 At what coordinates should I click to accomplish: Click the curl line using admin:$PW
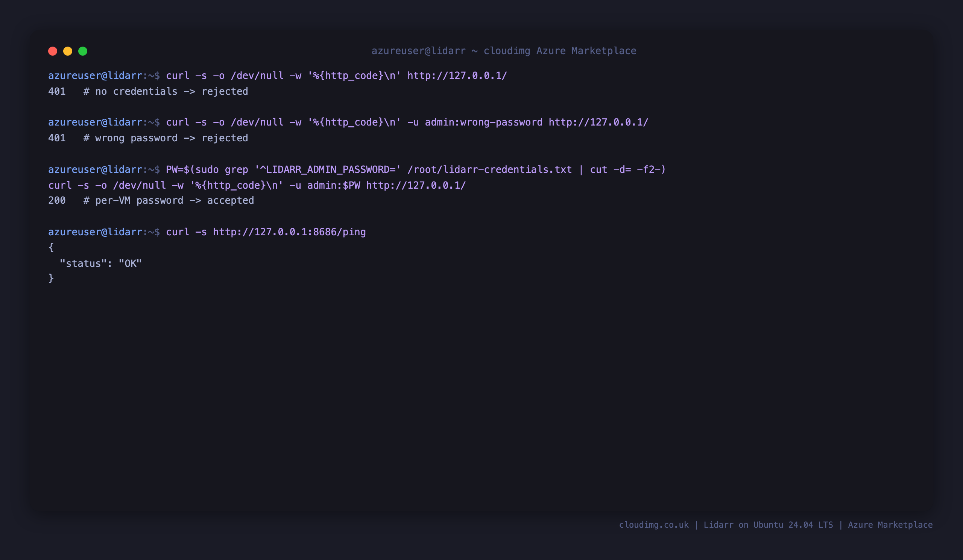[257, 186]
